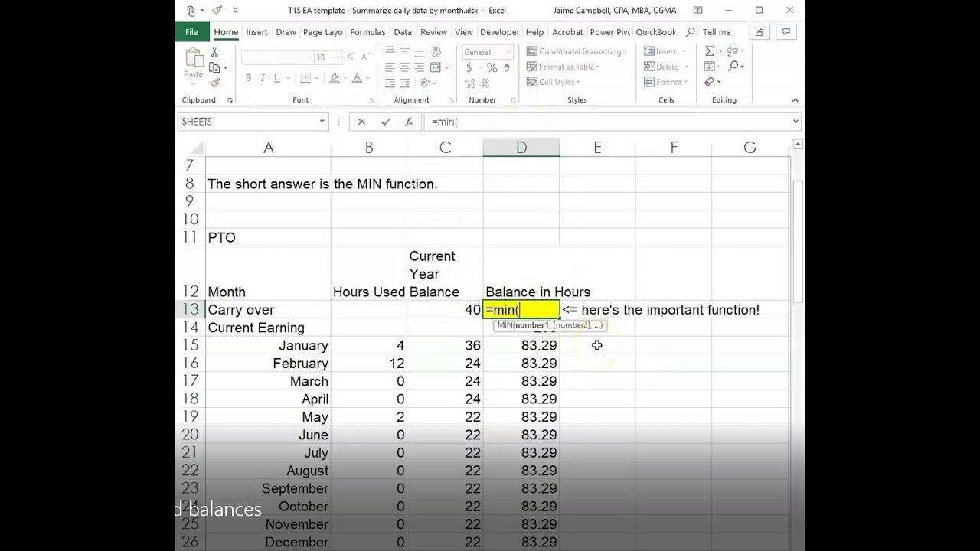Expand Conditional Formatting menu

click(x=577, y=51)
